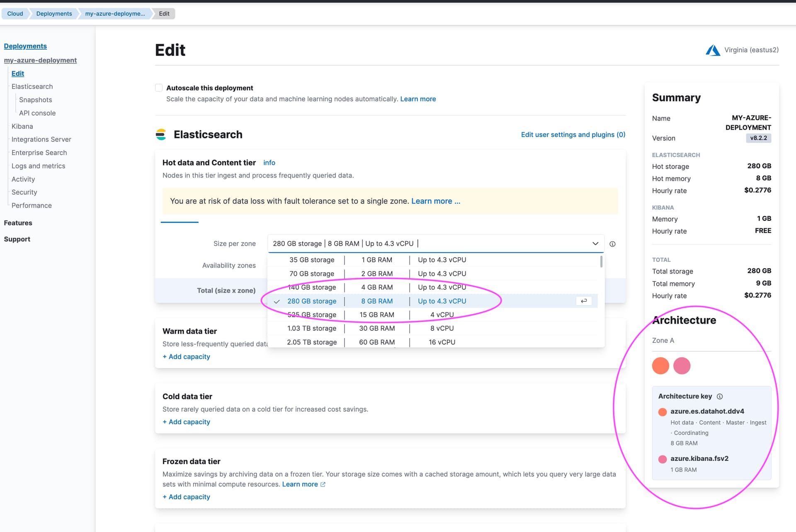Click Learn more in Frozen data tier
This screenshot has width=796, height=532.
click(300, 484)
